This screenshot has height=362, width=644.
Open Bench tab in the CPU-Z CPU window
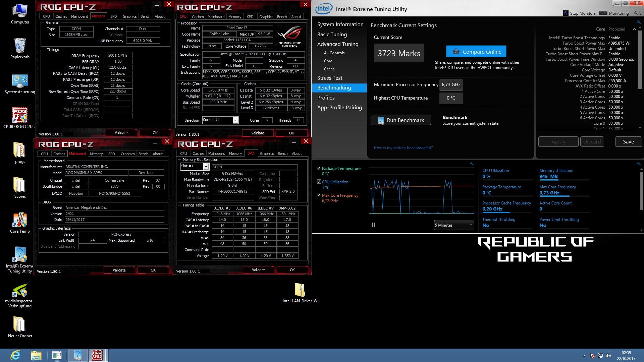(x=282, y=17)
